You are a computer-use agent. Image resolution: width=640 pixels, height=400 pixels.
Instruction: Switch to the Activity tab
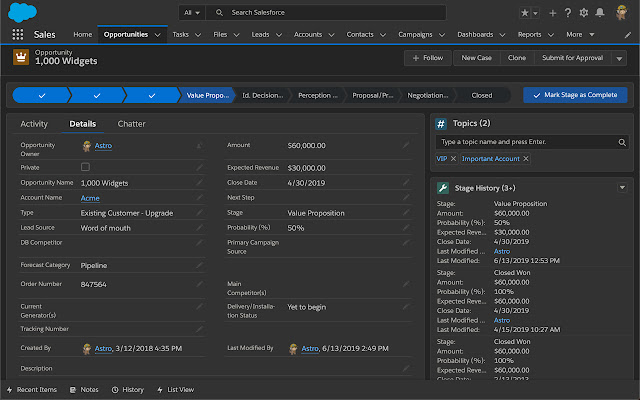34,124
